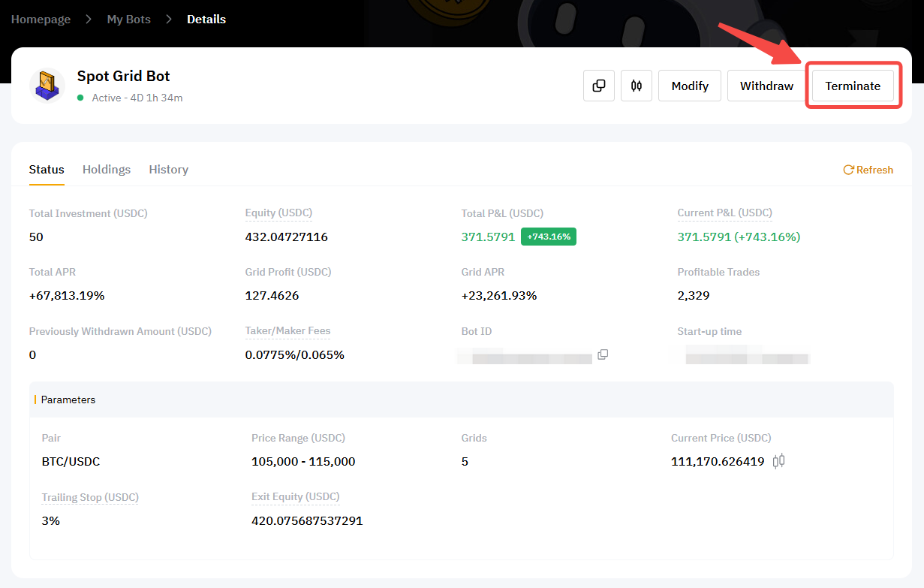
Task: Switch to the Holdings tab
Action: (x=107, y=170)
